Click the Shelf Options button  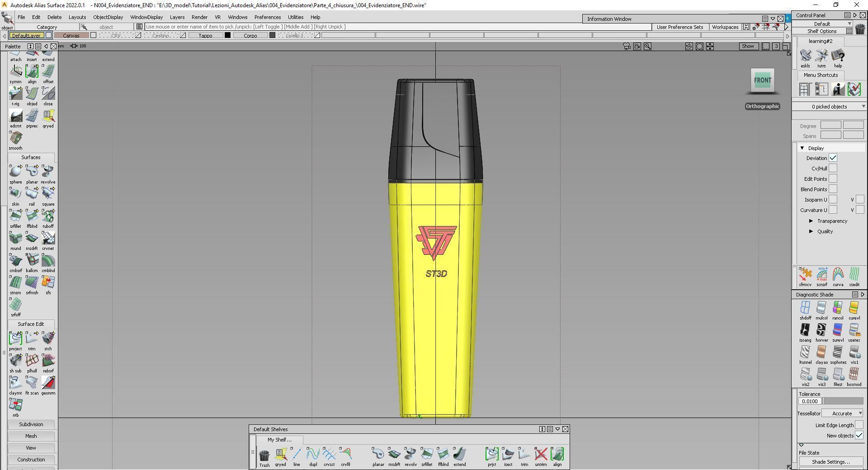pos(822,31)
